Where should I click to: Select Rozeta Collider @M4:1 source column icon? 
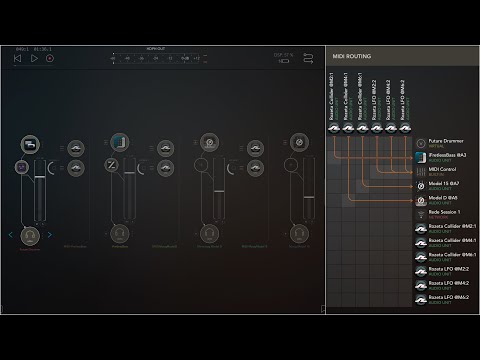(x=349, y=128)
